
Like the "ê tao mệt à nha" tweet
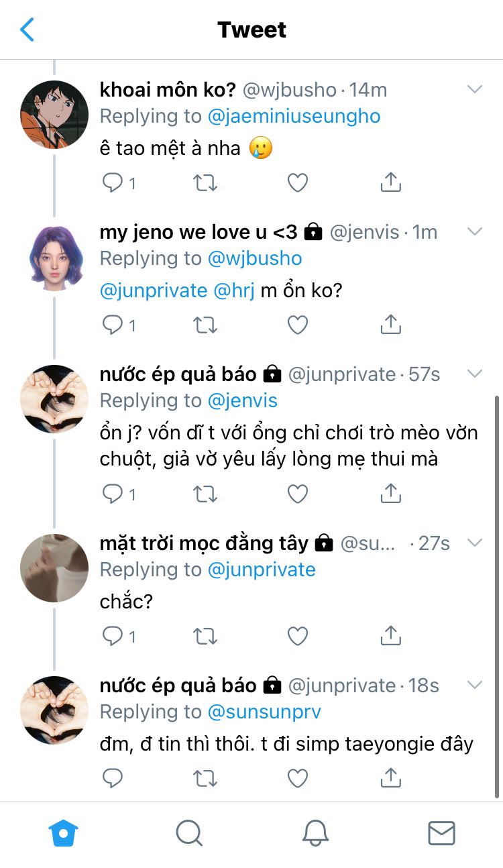(x=297, y=182)
